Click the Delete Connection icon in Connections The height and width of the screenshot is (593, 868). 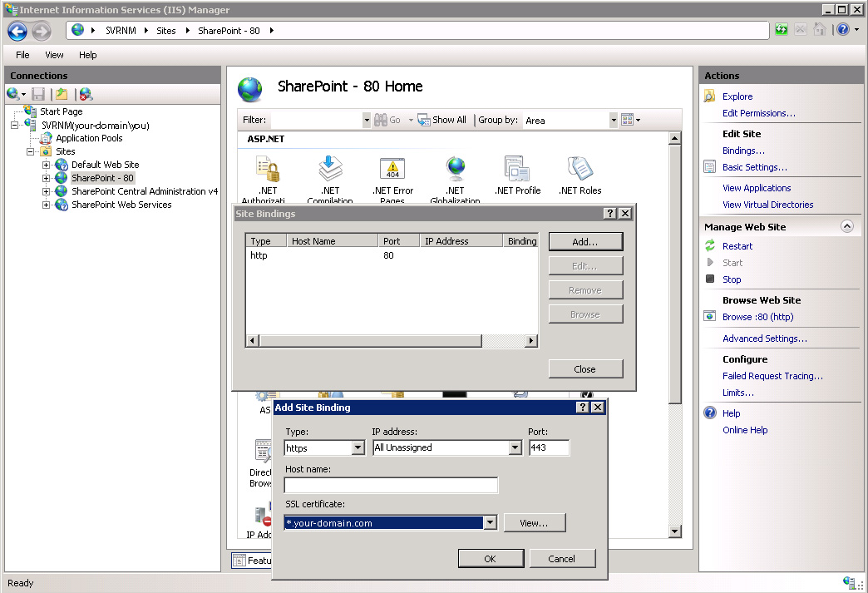point(86,94)
